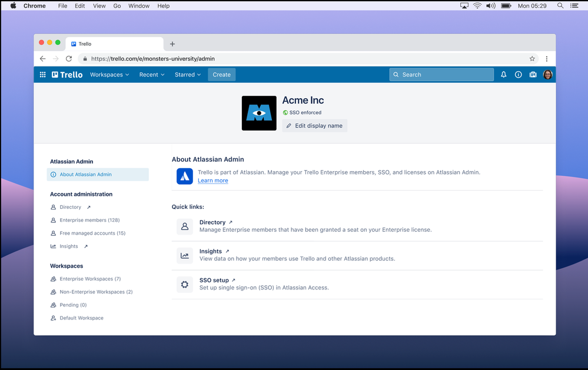Open macOS Notification Center list icon
Screen dimensions: 588x370
[574, 6]
